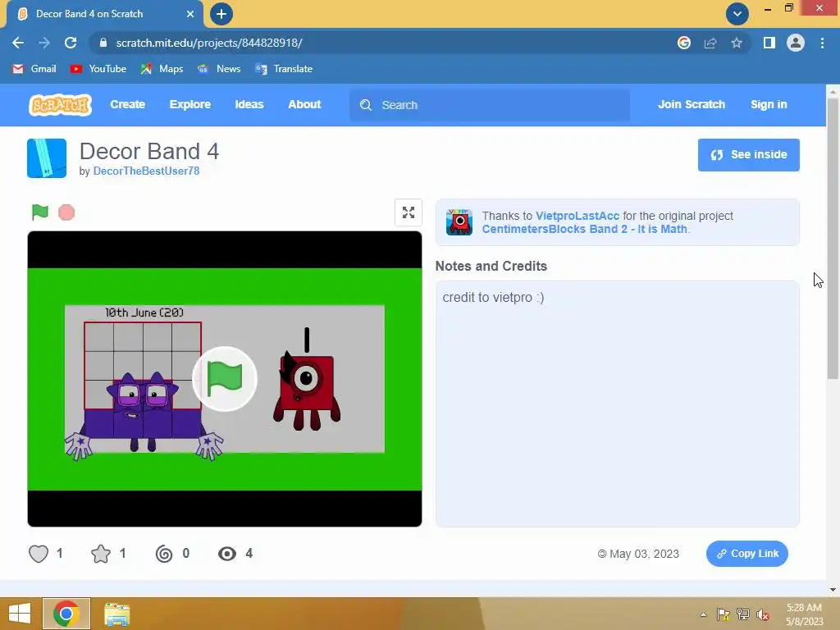Viewport: 840px width, 630px height.
Task: Click the network tray icon
Action: 743,614
